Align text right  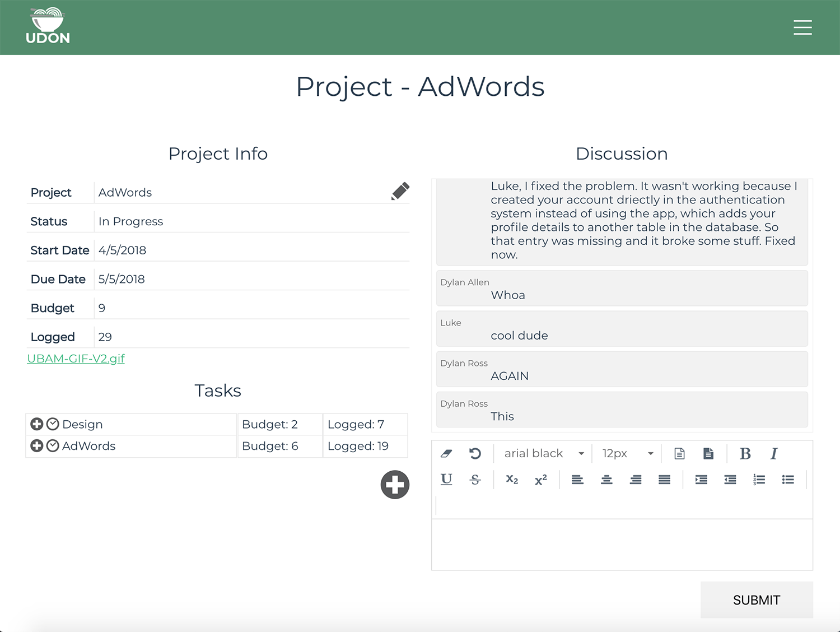636,480
